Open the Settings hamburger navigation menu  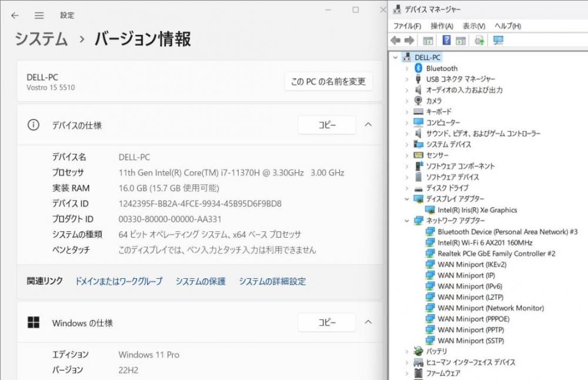39,15
